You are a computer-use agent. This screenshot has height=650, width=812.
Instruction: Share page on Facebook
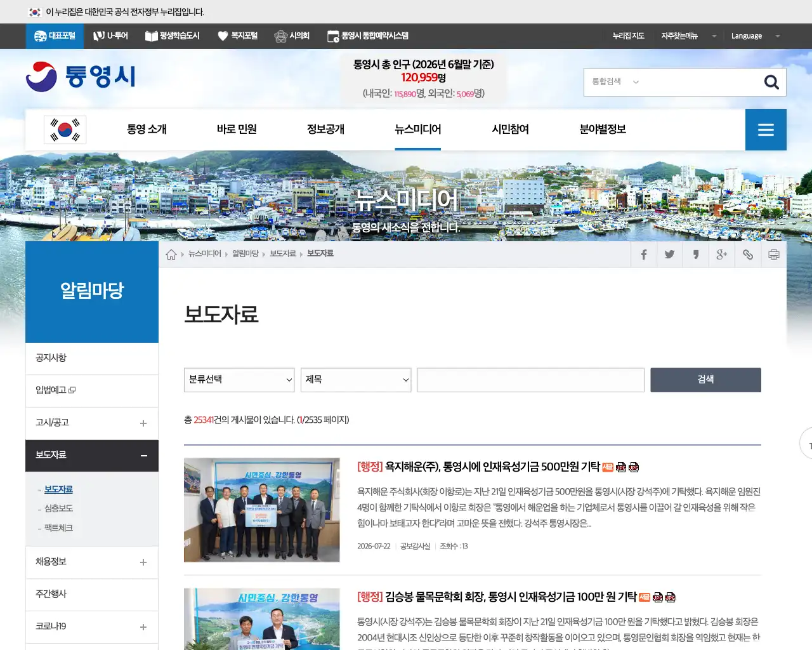pos(644,255)
